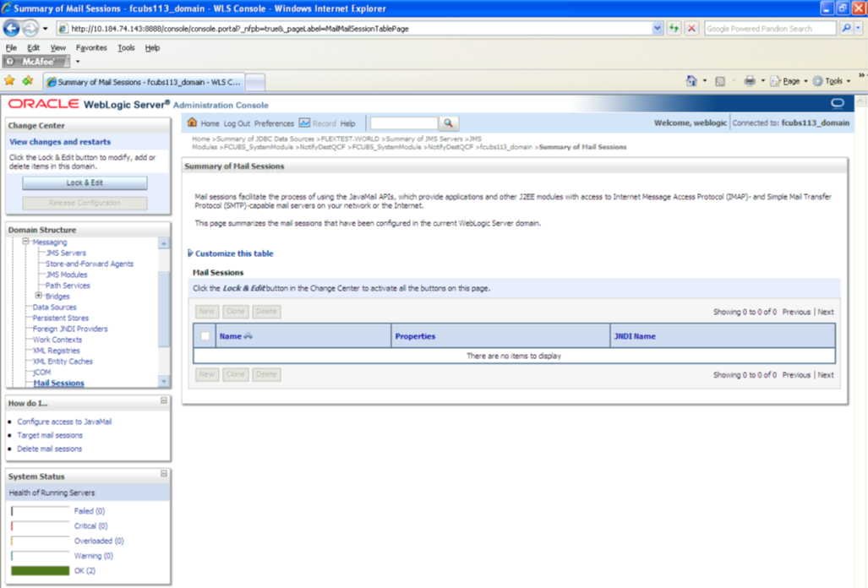
Task: Tick the select-all checkbox in the Mail Sessions table
Action: click(205, 335)
